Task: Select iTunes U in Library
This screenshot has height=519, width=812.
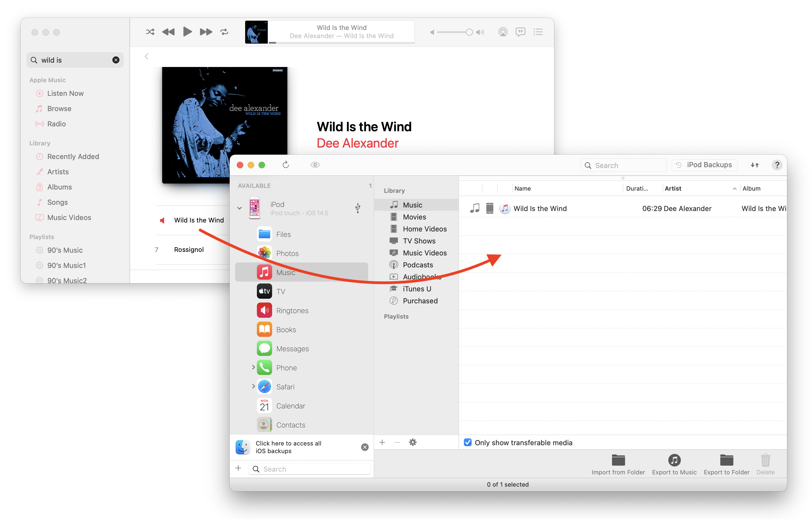Action: pyautogui.click(x=416, y=289)
